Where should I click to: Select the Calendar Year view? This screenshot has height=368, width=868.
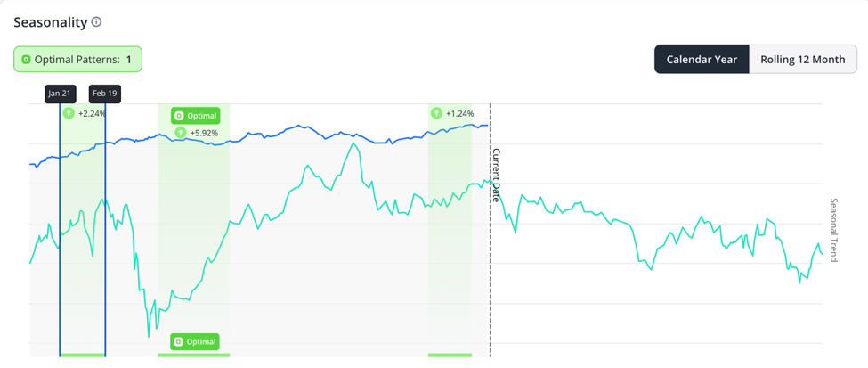(702, 60)
